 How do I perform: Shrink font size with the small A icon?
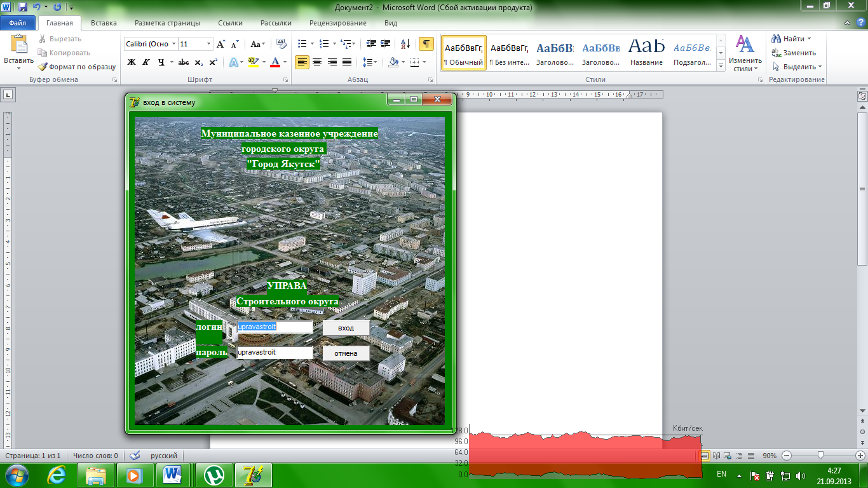click(x=234, y=44)
